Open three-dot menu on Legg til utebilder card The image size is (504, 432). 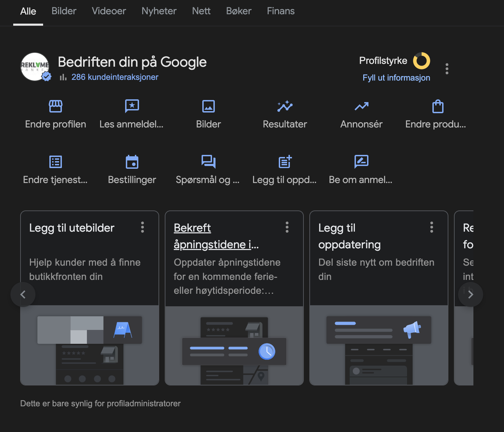[x=143, y=227]
